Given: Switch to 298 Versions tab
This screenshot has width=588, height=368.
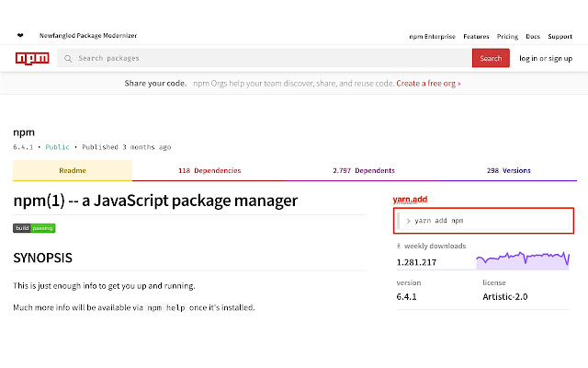Looking at the screenshot, I should [x=508, y=170].
